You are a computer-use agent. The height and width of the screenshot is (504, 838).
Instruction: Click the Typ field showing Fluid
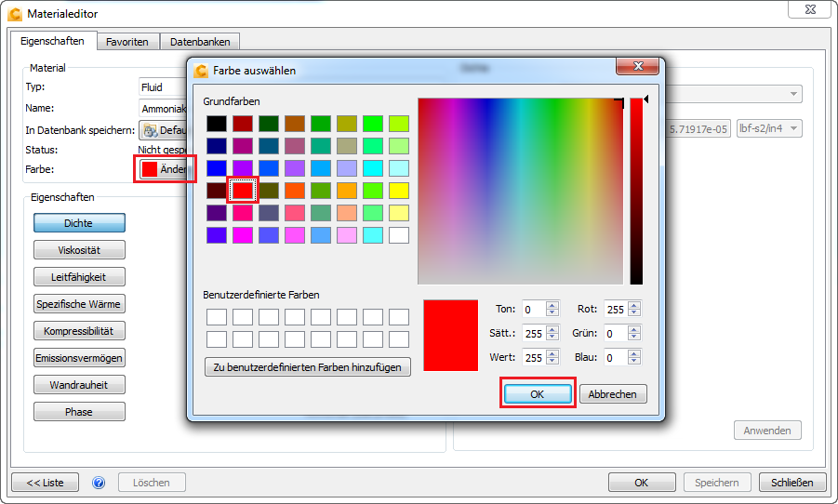(x=163, y=87)
